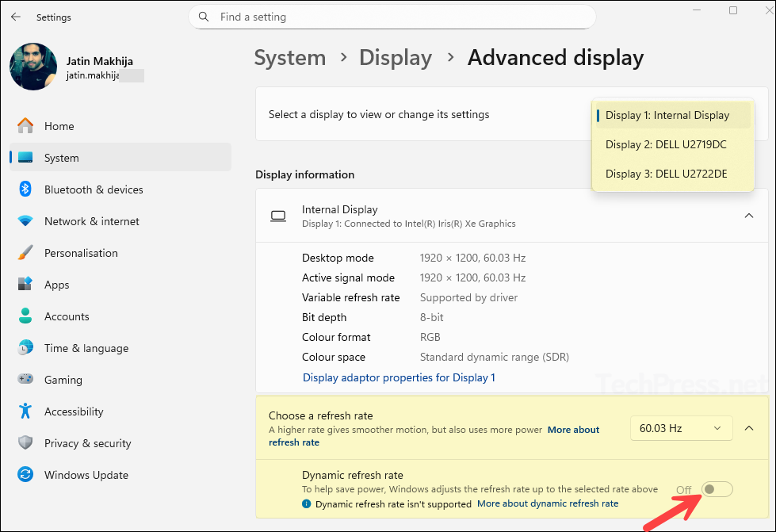Image resolution: width=776 pixels, height=532 pixels.
Task: Collapse the Internal Display information section
Action: click(x=749, y=216)
